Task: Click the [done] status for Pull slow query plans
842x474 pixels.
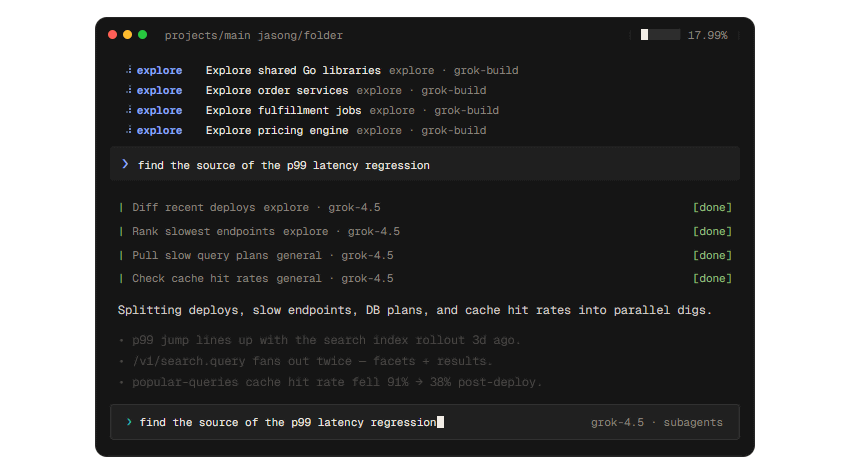Action: [712, 255]
